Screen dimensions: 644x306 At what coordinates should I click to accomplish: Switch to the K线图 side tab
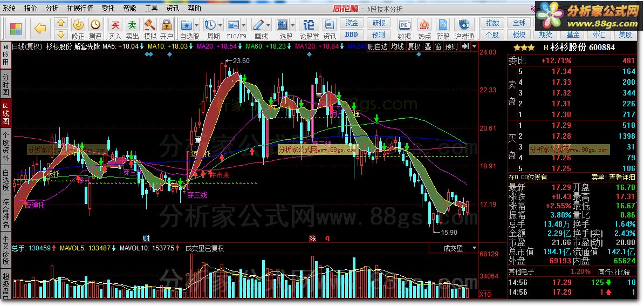coord(6,114)
